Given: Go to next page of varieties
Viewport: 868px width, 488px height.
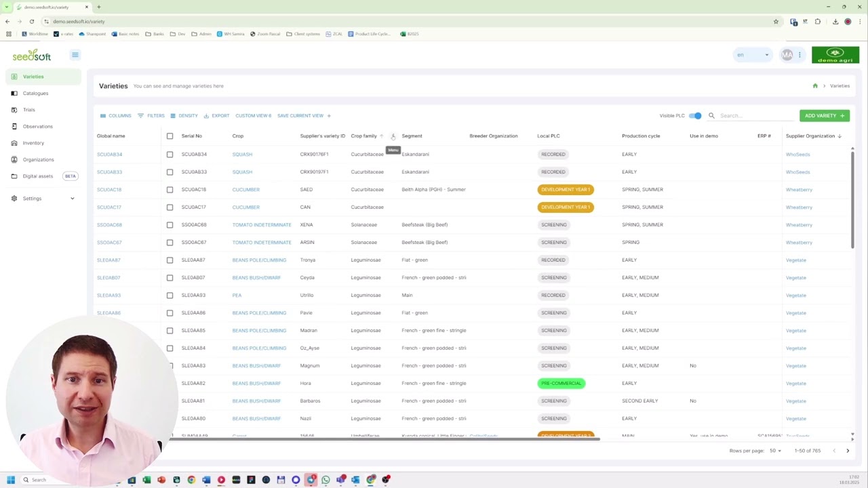Looking at the screenshot, I should (x=848, y=451).
